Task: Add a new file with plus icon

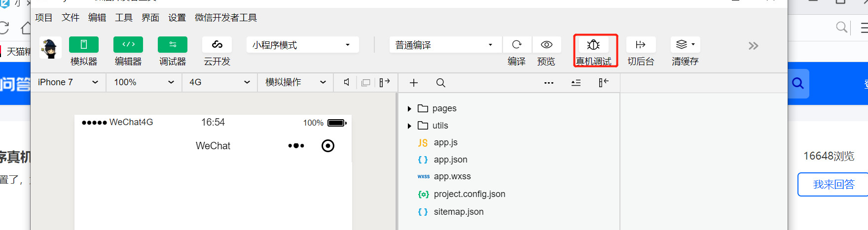Action: click(414, 83)
